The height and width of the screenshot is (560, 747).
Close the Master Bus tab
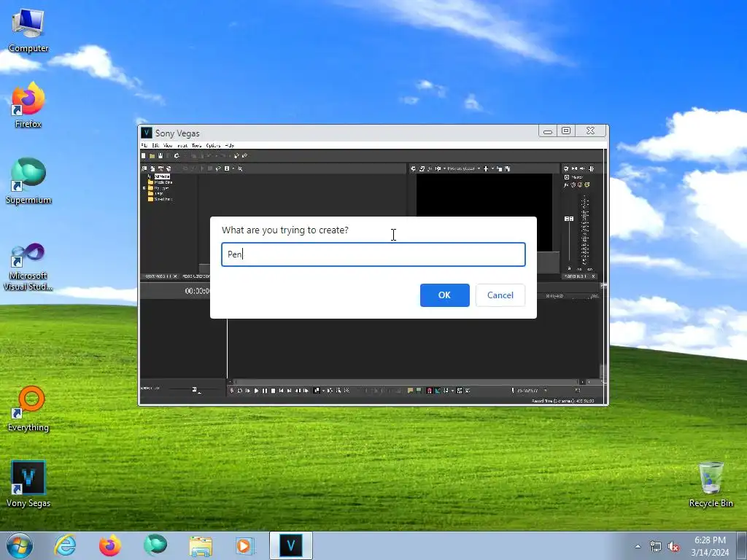pos(593,276)
